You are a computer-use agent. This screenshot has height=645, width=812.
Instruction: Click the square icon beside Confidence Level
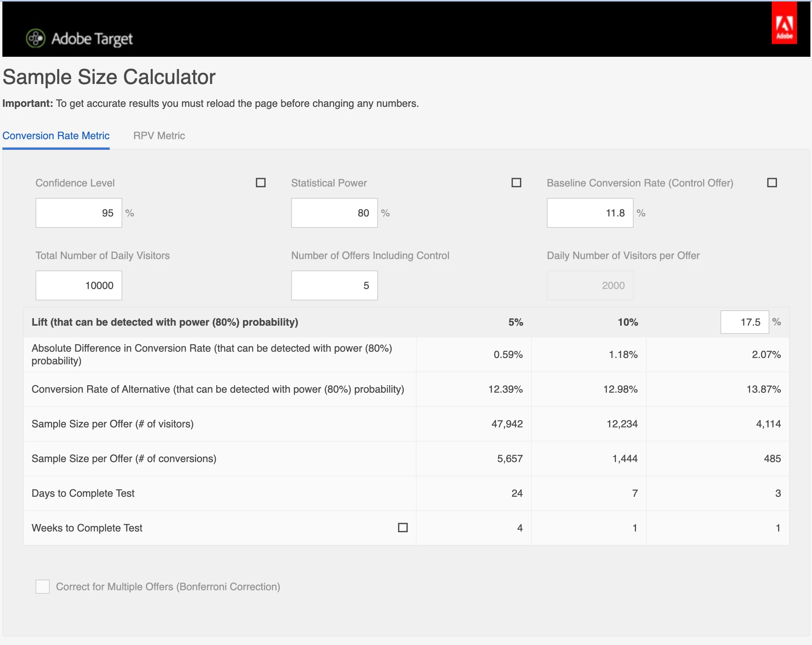(260, 183)
